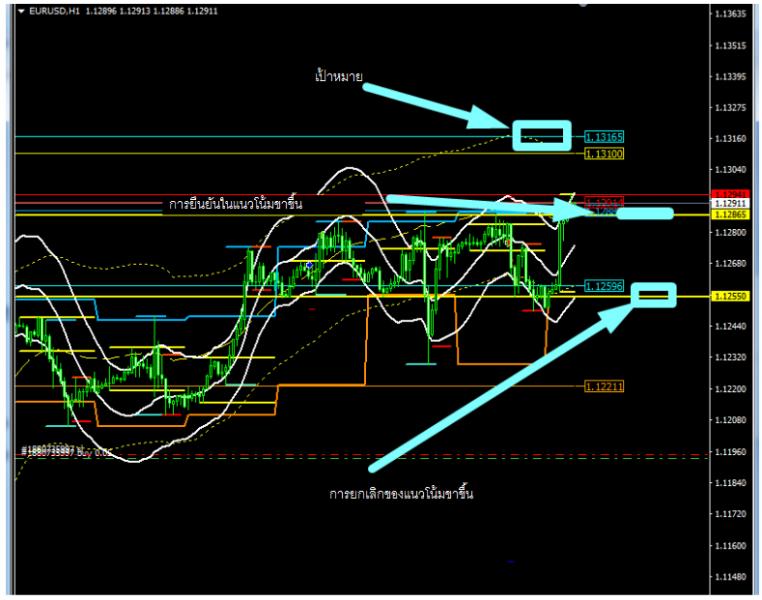The height and width of the screenshot is (600, 762).
Task: Click 1.11840 on the price scale
Action: click(x=730, y=483)
